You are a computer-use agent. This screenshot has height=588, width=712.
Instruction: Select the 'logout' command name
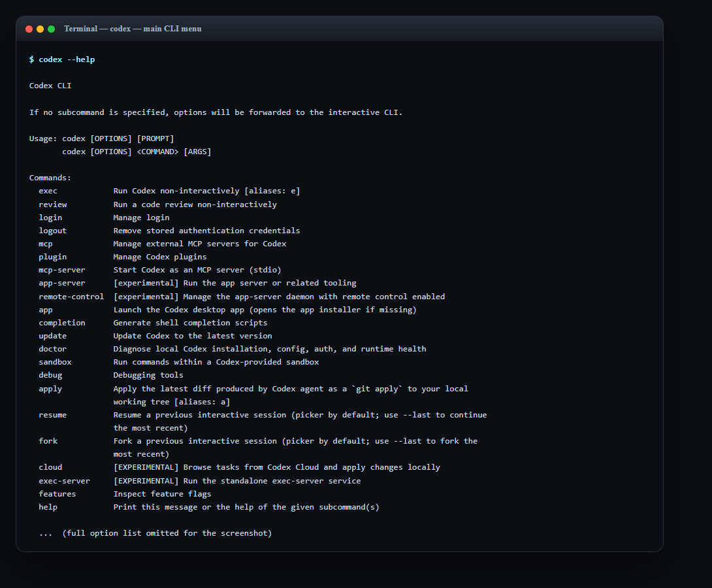coord(53,231)
